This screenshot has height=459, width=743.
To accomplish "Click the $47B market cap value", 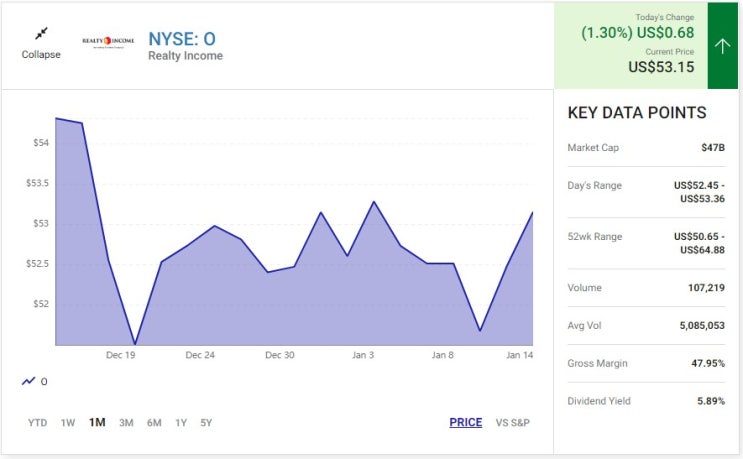I will 713,147.
